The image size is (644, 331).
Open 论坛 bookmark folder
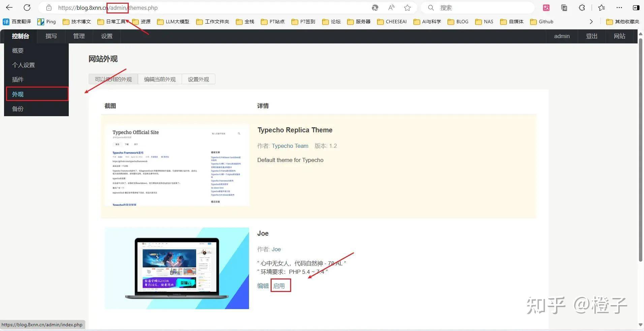coord(332,22)
